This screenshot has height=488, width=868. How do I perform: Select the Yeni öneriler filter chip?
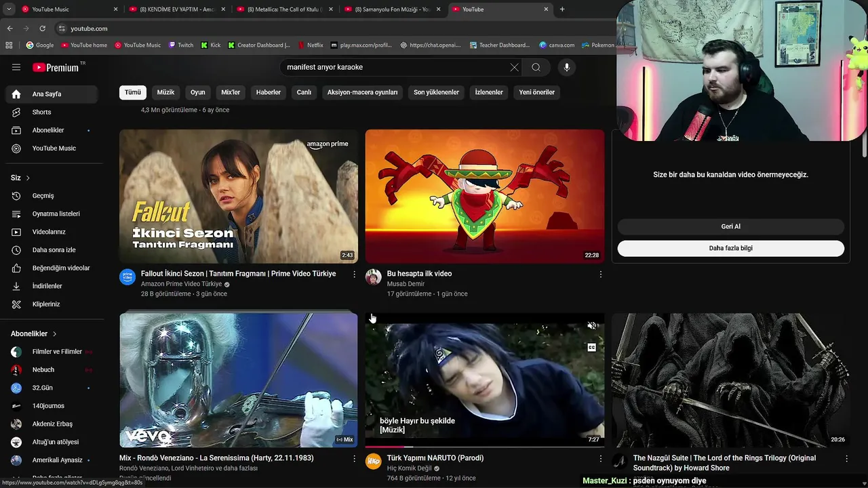[537, 92]
